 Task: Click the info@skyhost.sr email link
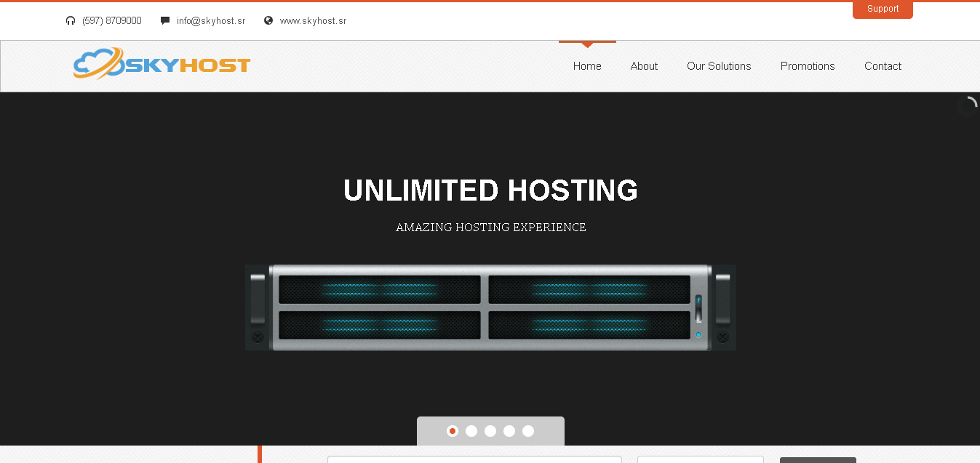click(x=211, y=21)
